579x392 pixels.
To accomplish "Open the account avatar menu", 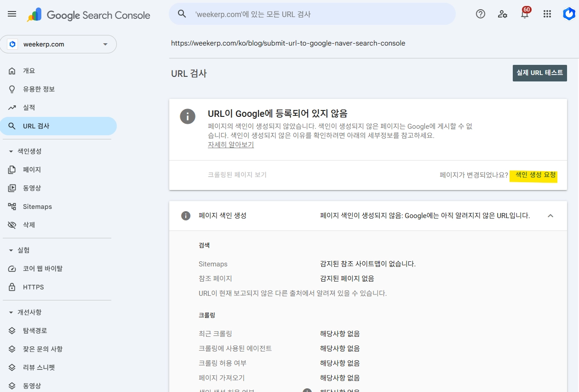I will [569, 14].
